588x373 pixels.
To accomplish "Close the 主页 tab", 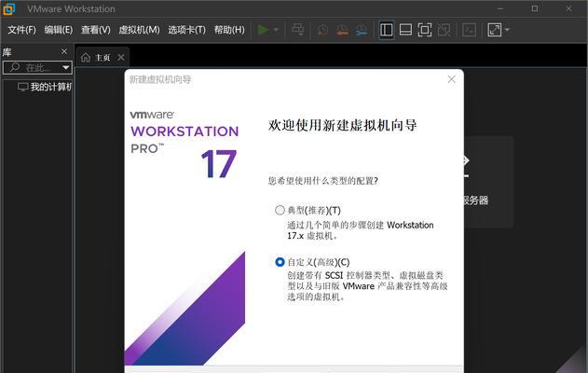I will (x=121, y=58).
